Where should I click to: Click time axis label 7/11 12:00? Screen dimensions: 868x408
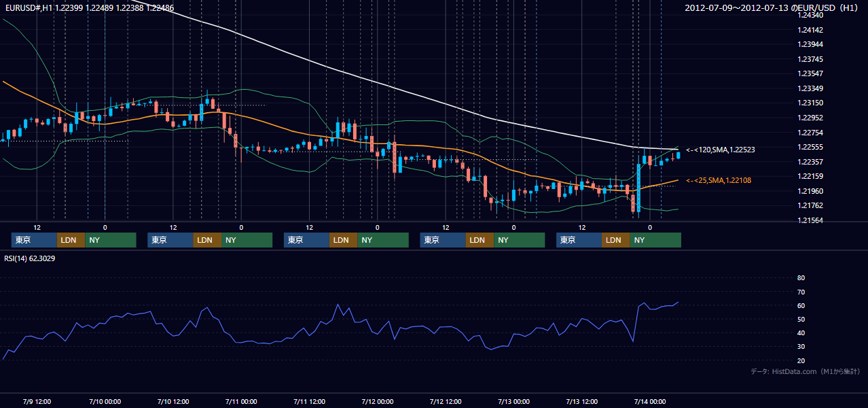(x=309, y=401)
